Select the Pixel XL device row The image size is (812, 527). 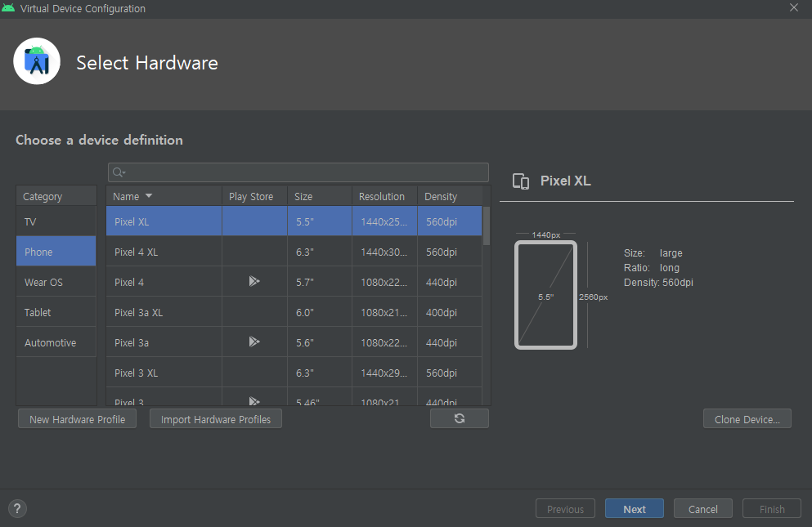pos(294,221)
